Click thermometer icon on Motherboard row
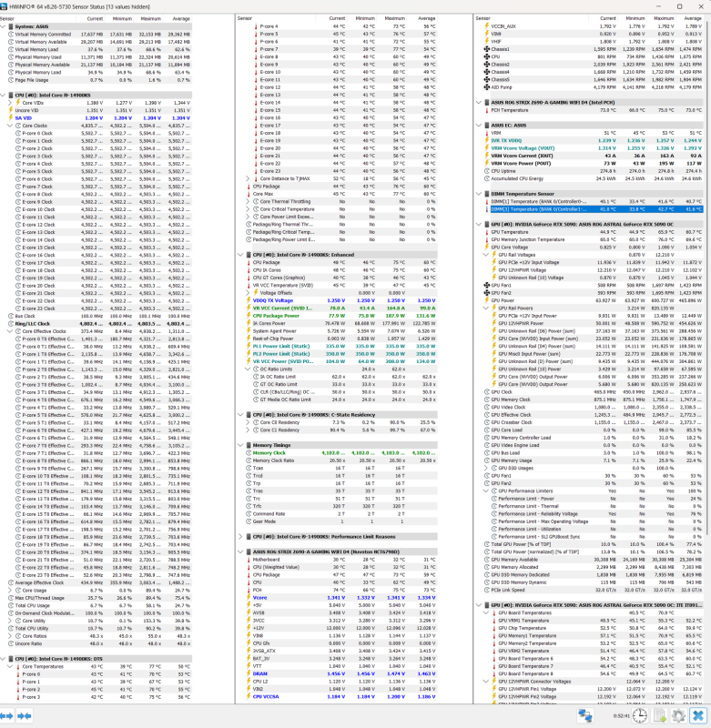 249,560
